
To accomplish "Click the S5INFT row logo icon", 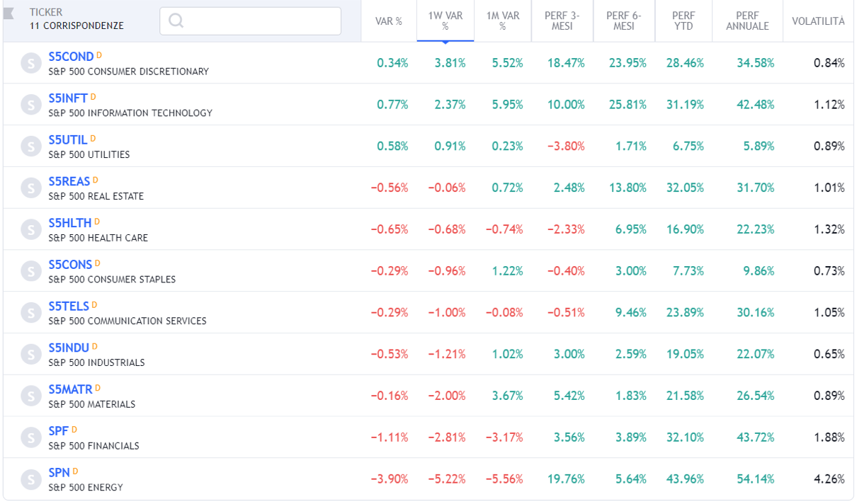I will click(30, 105).
